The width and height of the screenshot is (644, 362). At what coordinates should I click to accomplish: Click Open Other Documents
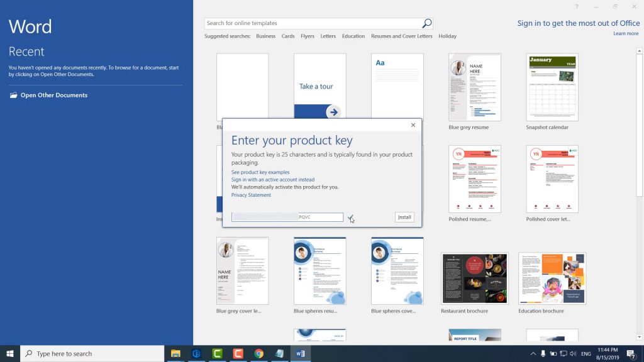[54, 96]
